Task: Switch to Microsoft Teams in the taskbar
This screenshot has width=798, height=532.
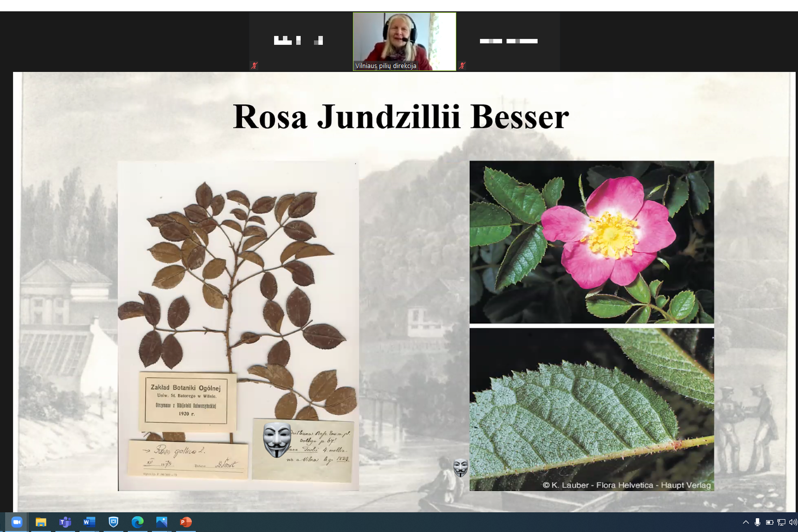Action: coord(65,522)
